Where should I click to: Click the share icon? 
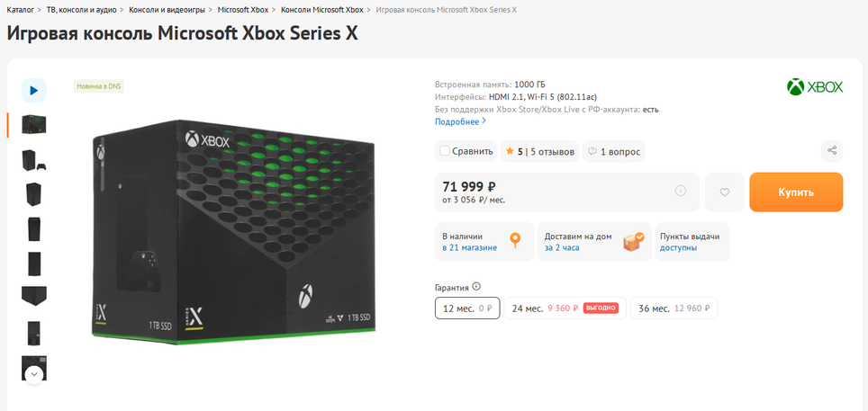(832, 151)
